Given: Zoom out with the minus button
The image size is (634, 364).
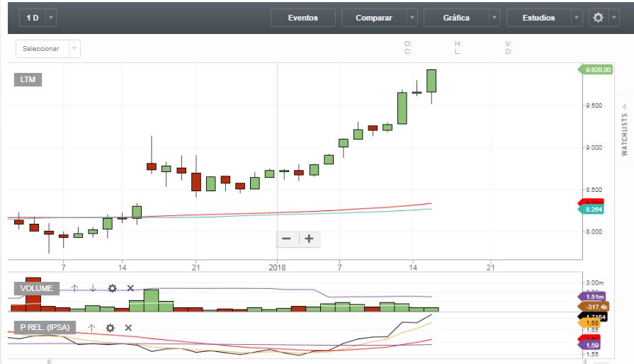Looking at the screenshot, I should 286,239.
